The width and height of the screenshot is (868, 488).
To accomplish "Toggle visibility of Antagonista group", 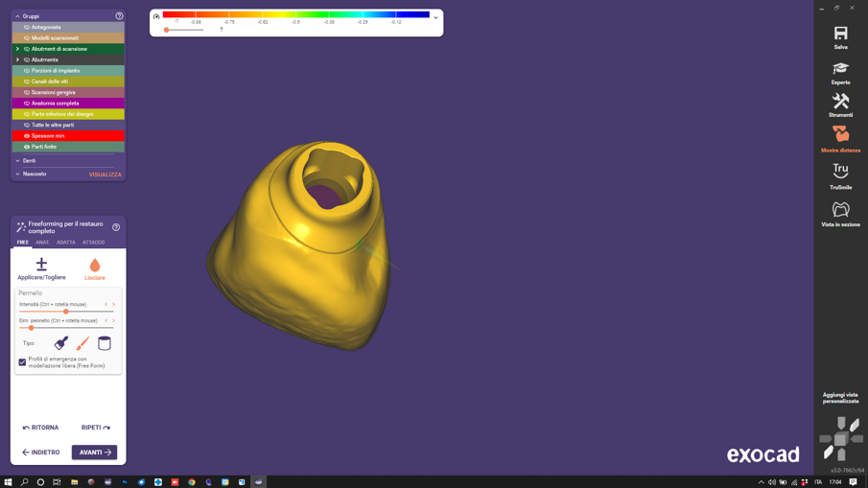I will (x=27, y=27).
